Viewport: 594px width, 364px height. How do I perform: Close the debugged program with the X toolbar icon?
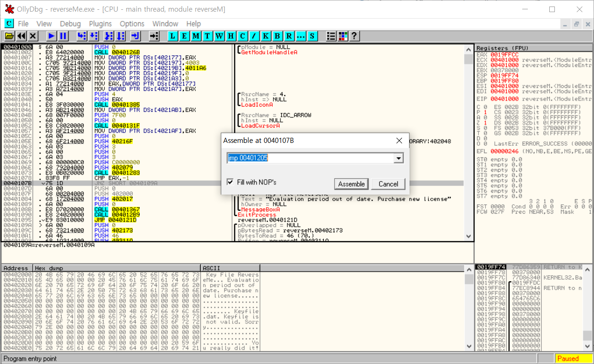[x=33, y=36]
